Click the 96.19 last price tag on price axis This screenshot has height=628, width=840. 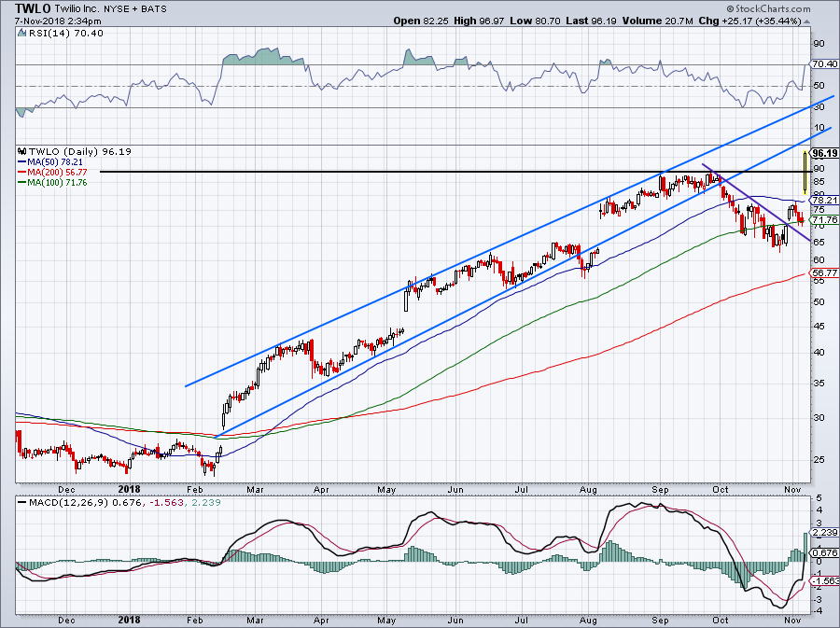click(x=824, y=153)
